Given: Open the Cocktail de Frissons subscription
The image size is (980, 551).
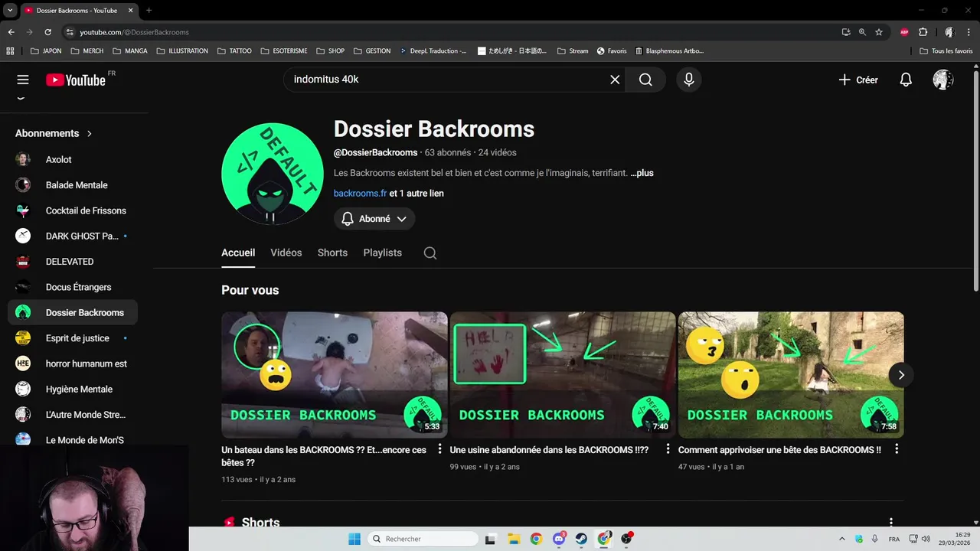Looking at the screenshot, I should [x=73, y=210].
